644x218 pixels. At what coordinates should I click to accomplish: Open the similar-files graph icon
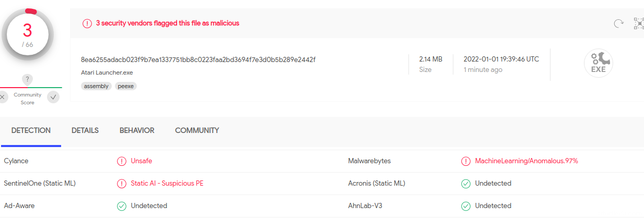click(639, 23)
